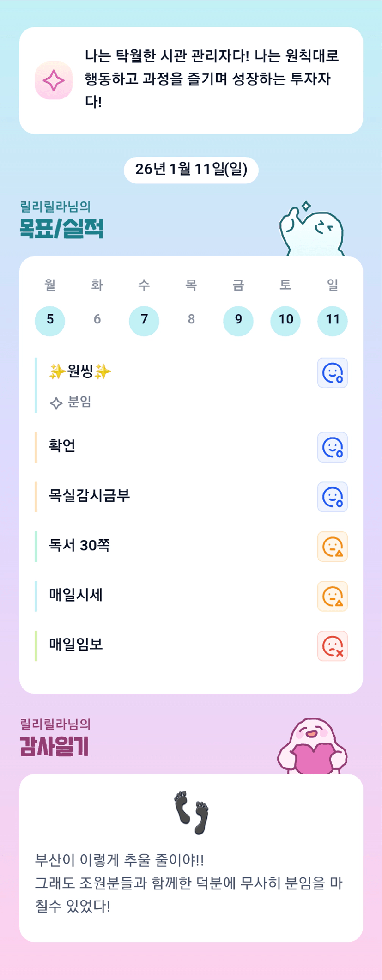Choose day 6 (화) in week row
The height and width of the screenshot is (980, 382).
coord(97,320)
